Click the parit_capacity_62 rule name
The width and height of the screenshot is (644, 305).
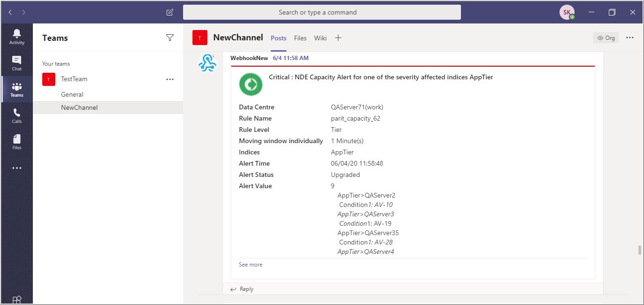pos(356,118)
